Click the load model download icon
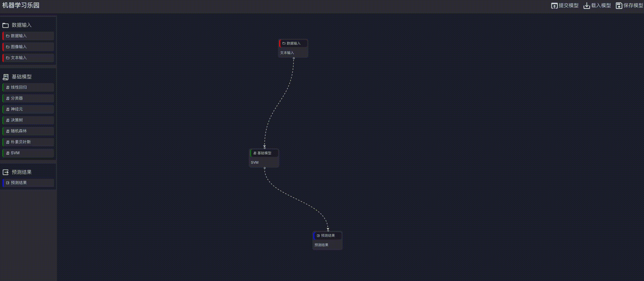Screen dimensions: 644x281 click(x=587, y=6)
